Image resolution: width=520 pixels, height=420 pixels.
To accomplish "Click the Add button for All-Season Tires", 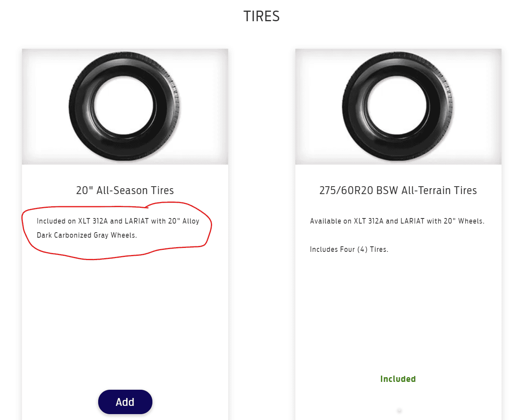I will click(x=125, y=402).
